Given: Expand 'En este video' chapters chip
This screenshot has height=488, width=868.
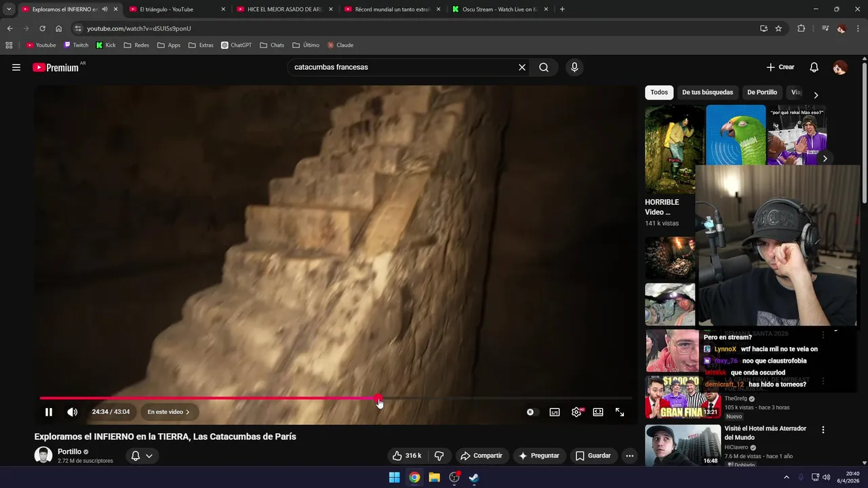Looking at the screenshot, I should (x=169, y=412).
